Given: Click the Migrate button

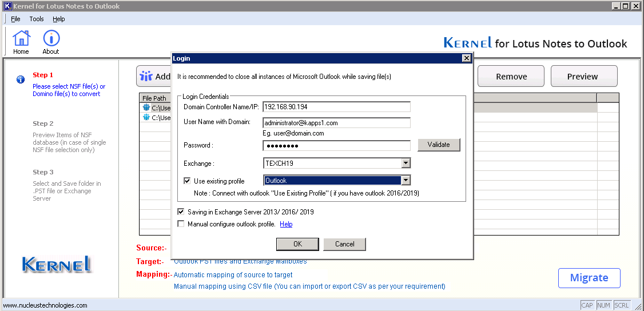Looking at the screenshot, I should click(x=589, y=278).
